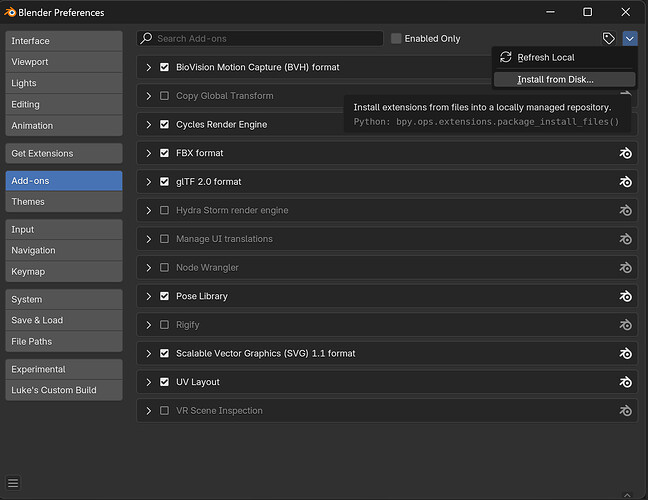Viewport: 648px width, 500px height.
Task: Click Blender icon on SVG format row
Action: coord(625,353)
